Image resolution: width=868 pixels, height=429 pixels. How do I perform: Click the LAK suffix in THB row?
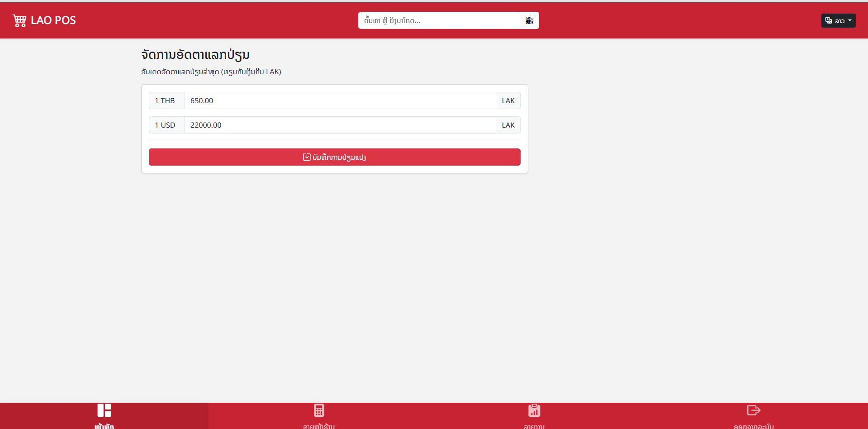(508, 100)
